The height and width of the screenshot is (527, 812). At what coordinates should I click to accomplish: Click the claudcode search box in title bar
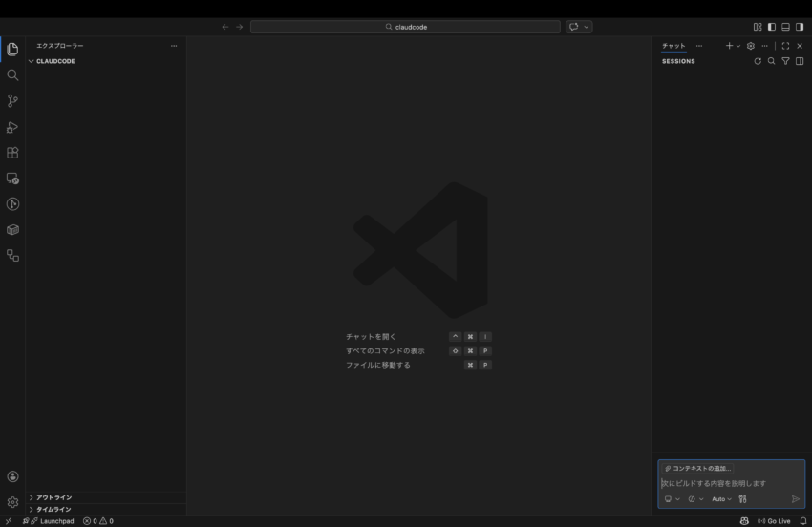406,27
